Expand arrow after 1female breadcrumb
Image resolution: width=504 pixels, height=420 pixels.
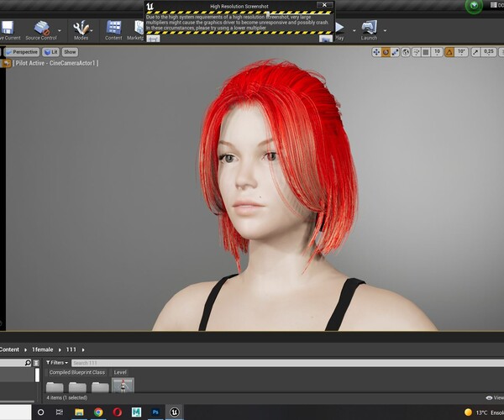(60, 350)
